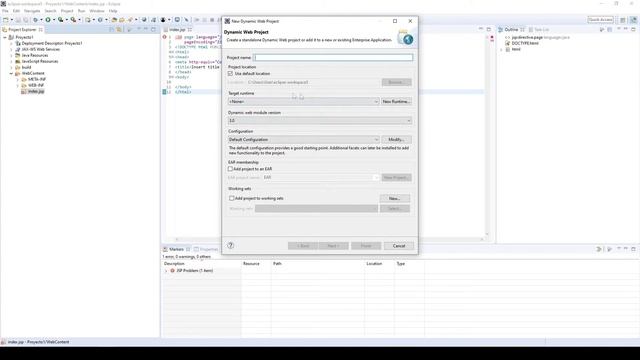Minimize the Outline view panel

(626, 29)
